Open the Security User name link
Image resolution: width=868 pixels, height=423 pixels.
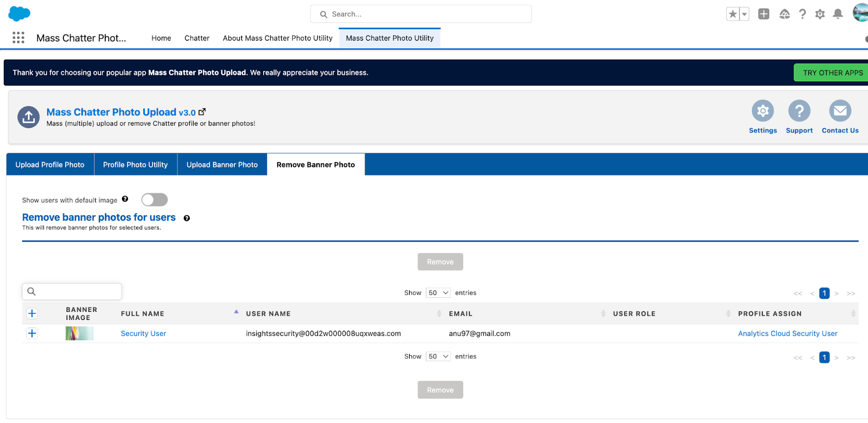[143, 334]
